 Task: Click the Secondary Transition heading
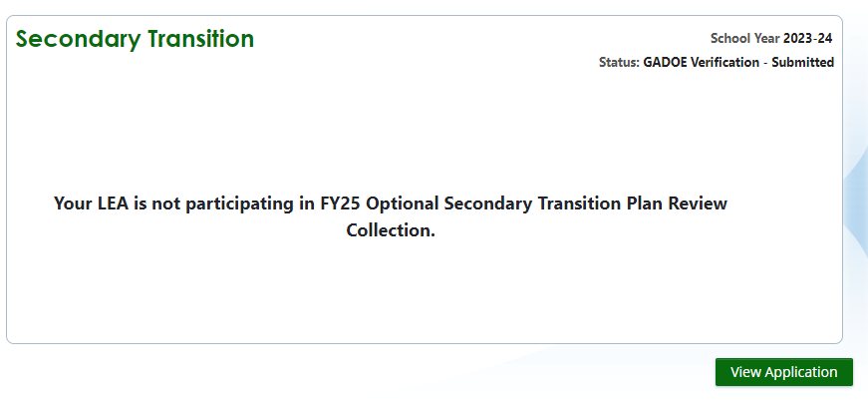(x=135, y=39)
